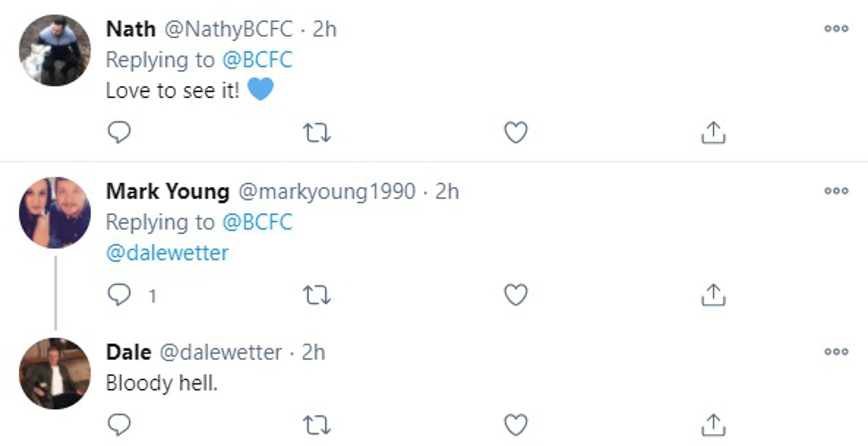This screenshot has width=868, height=446.
Task: Open the @BCFC link in Nath's reply
Action: pyautogui.click(x=257, y=60)
